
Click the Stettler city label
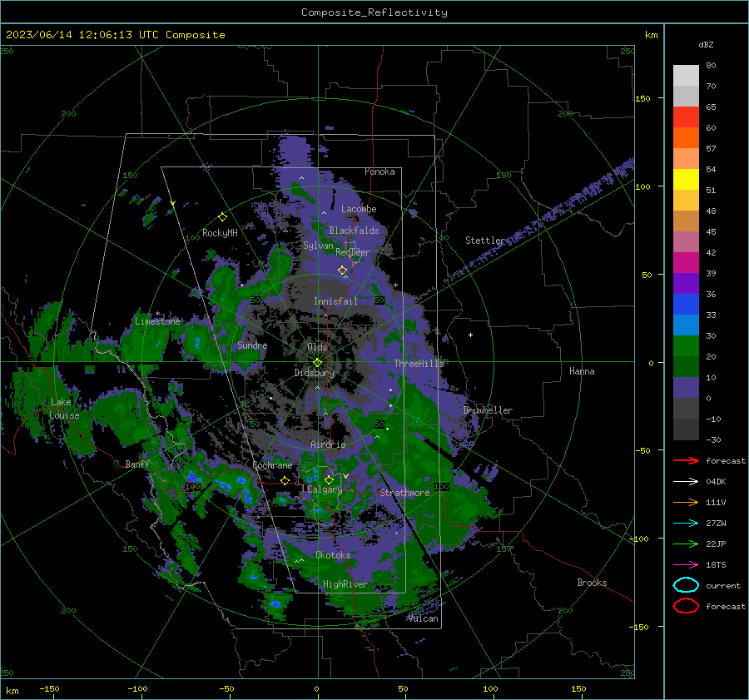[485, 241]
